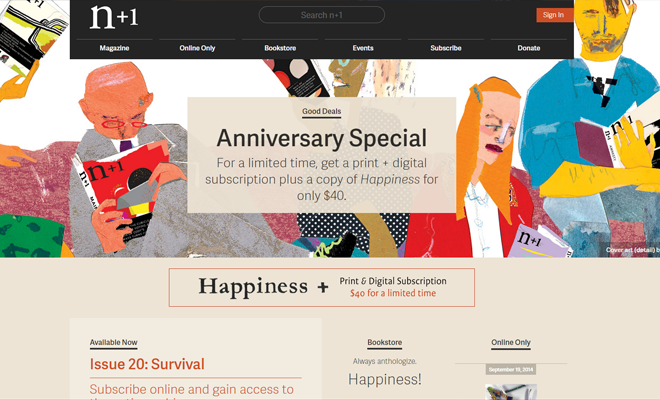Viewport: 660px width, 400px height.
Task: Open the Online Only column heading
Action: tap(511, 342)
